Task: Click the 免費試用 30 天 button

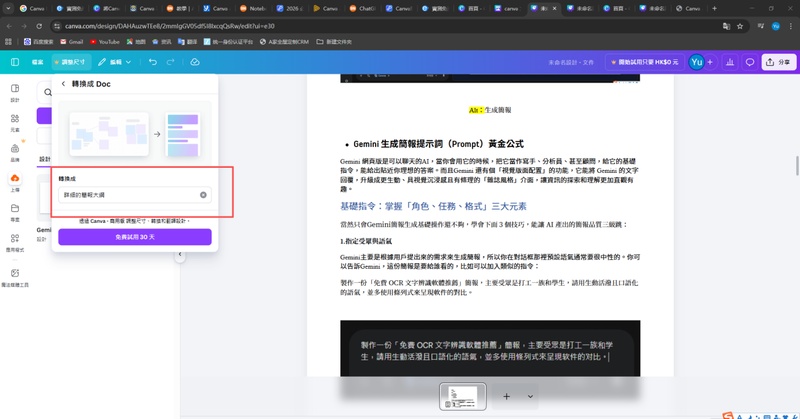Action: [x=135, y=237]
